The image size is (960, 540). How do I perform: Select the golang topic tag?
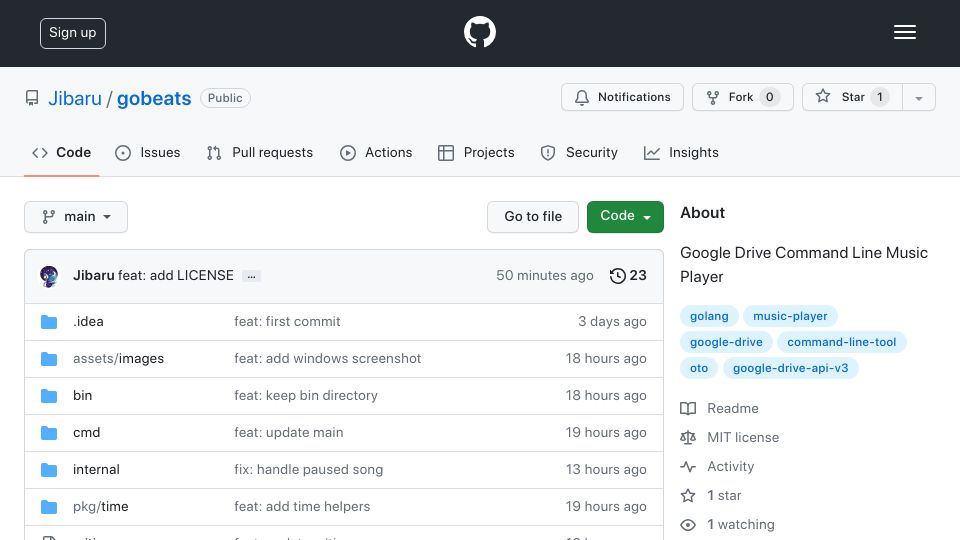click(709, 316)
